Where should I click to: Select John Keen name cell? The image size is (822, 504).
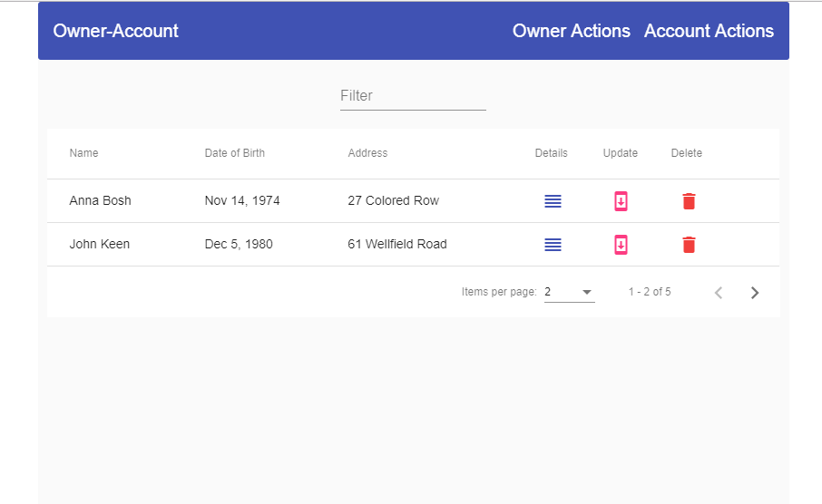pyautogui.click(x=100, y=245)
